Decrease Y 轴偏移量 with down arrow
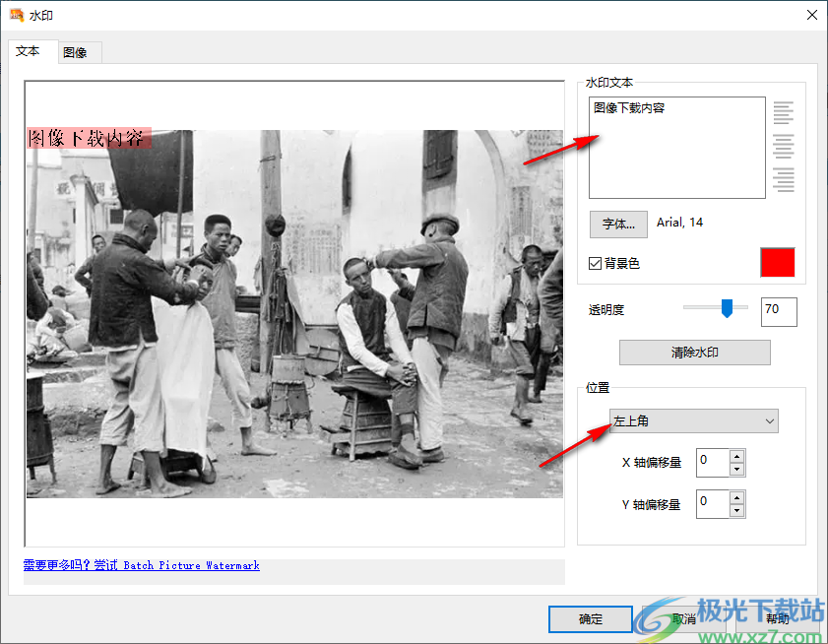 tap(737, 511)
